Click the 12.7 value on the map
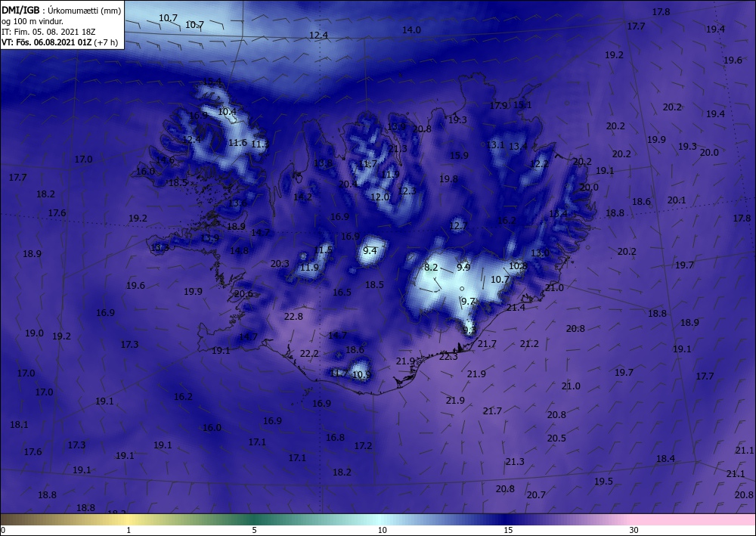756x536 pixels. pyautogui.click(x=458, y=226)
